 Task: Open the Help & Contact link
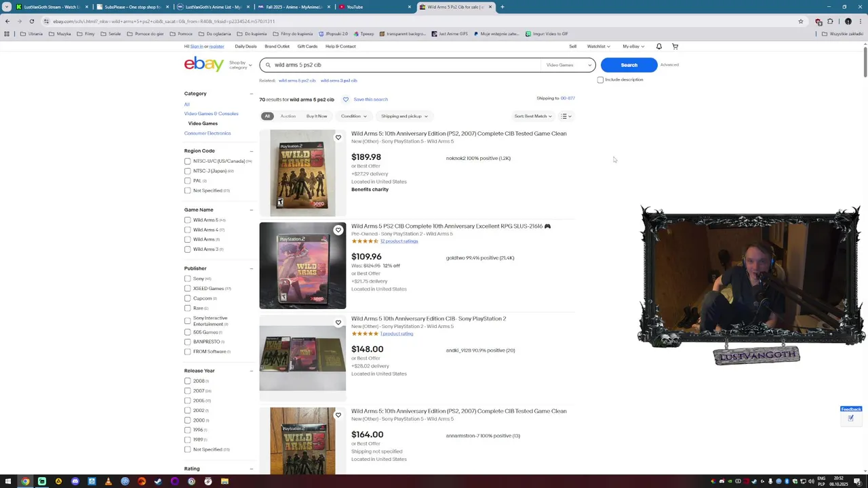(340, 46)
